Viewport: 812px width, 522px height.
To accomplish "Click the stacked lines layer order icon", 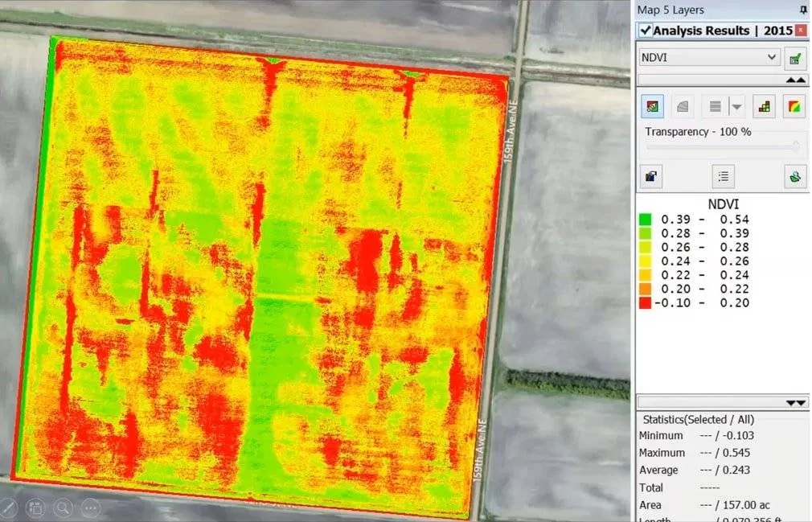I will click(x=715, y=106).
